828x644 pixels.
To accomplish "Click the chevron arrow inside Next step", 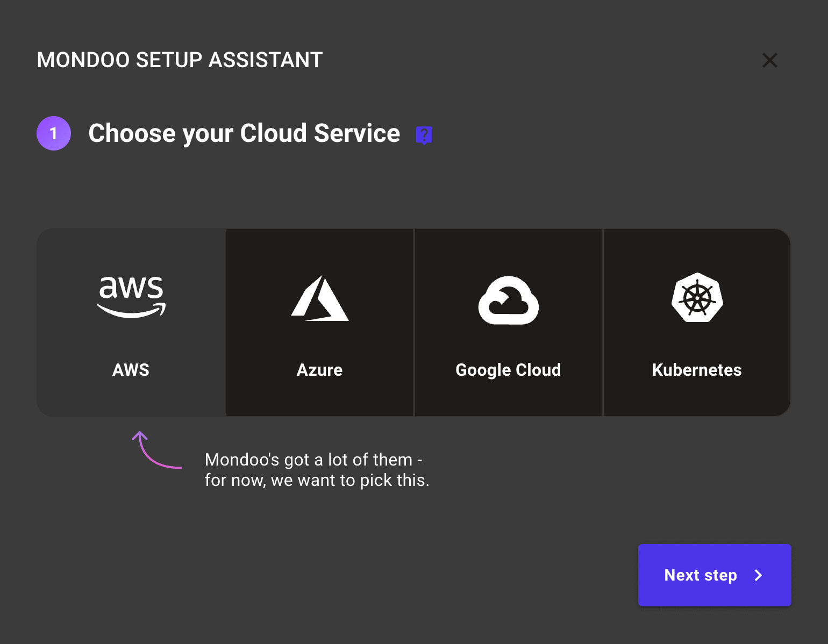I will [758, 575].
